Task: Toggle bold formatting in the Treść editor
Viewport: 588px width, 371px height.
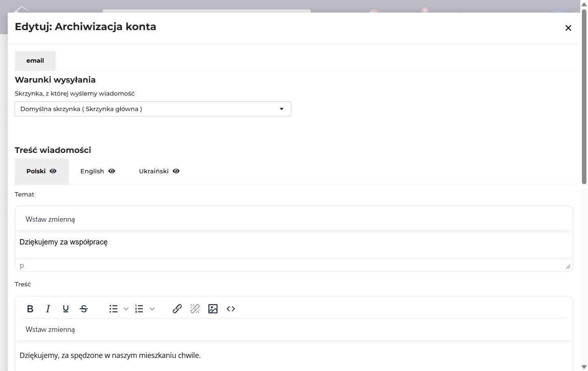Action: click(x=30, y=309)
